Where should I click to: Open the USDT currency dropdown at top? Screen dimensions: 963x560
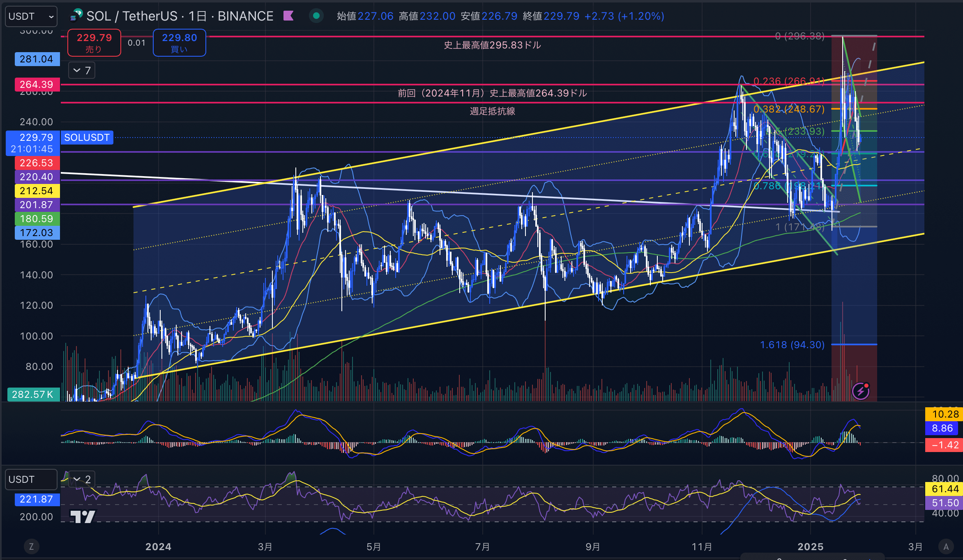click(31, 16)
